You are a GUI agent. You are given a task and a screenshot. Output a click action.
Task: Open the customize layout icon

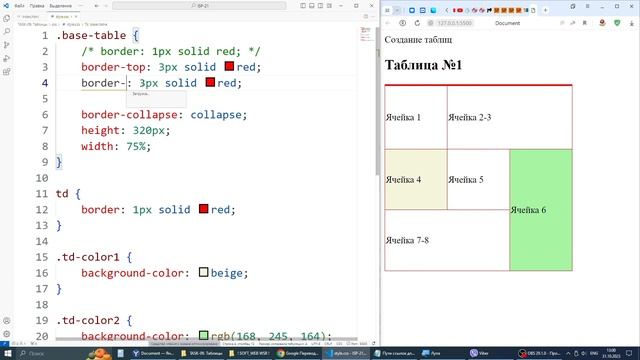pos(329,6)
